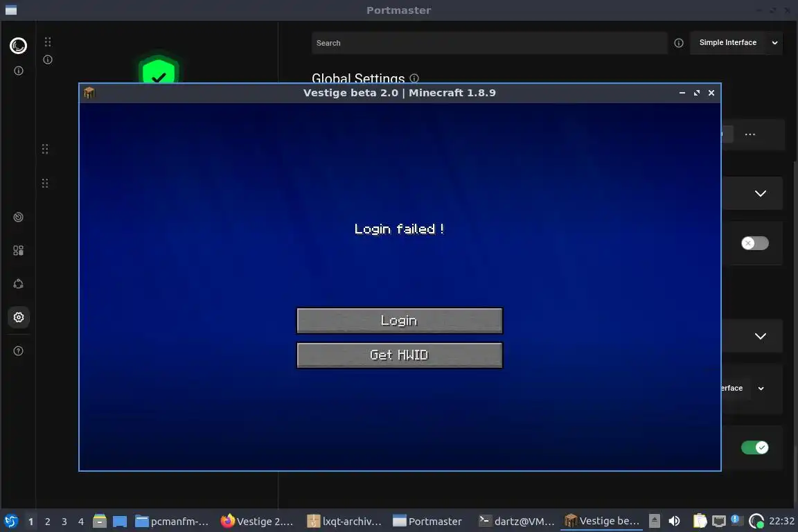Viewport: 798px width, 532px height.
Task: Click the removable media tray icon
Action: (655, 521)
